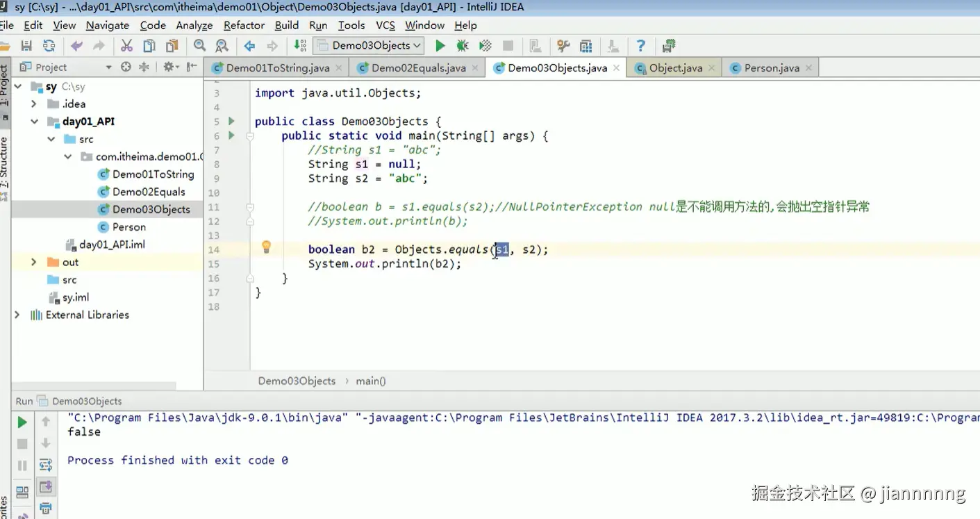This screenshot has height=519, width=980.
Task: Click the Synchronize toolbar icon
Action: click(x=49, y=46)
